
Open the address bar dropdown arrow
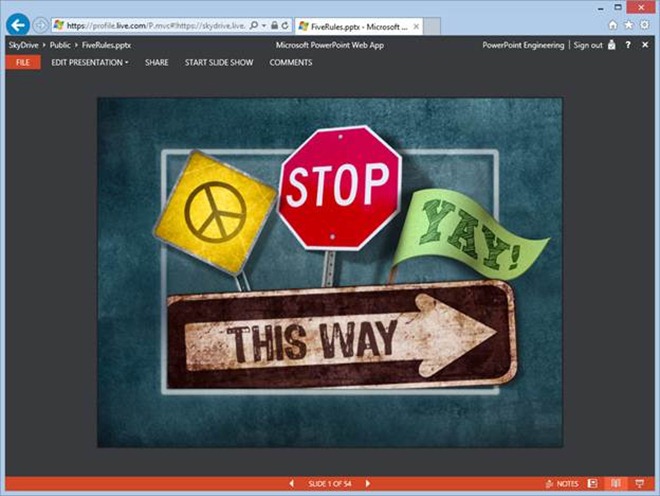click(x=264, y=26)
